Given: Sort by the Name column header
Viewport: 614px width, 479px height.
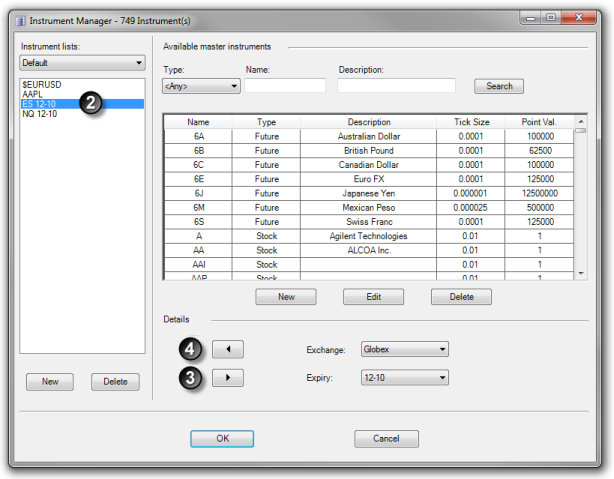Looking at the screenshot, I should (198, 122).
